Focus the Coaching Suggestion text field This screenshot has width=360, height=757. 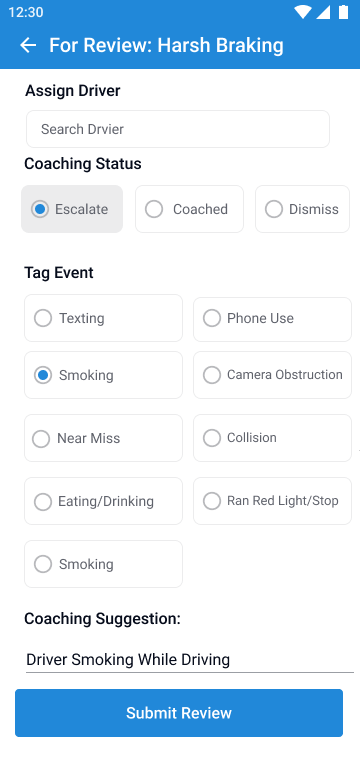click(x=190, y=659)
